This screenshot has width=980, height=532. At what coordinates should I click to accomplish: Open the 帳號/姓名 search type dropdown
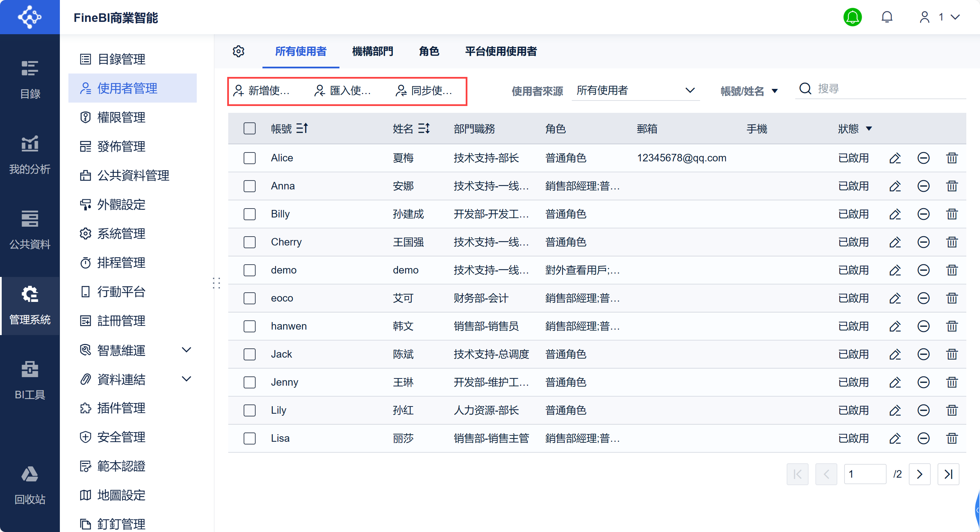click(x=749, y=91)
